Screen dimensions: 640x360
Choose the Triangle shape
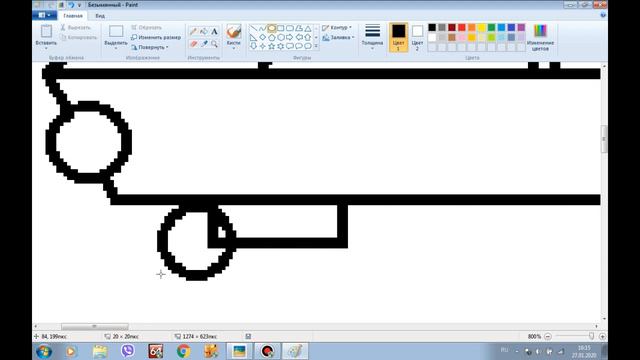308,28
